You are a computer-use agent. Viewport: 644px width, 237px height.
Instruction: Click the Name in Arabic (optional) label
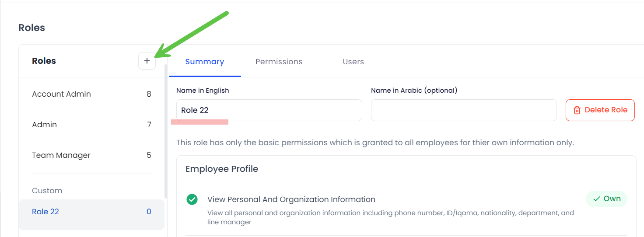point(414,91)
